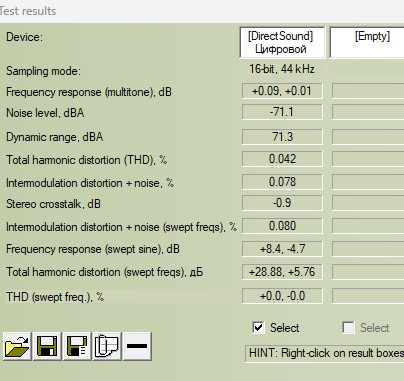Click the save-with-report floppy icon
The height and width of the screenshot is (381, 404).
click(x=77, y=346)
